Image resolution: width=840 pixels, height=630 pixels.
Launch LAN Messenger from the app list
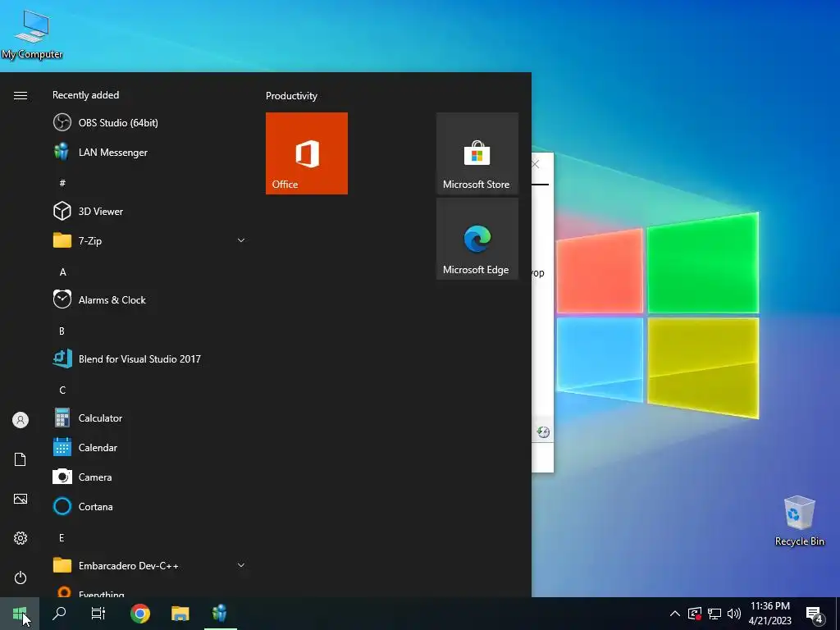point(149,152)
